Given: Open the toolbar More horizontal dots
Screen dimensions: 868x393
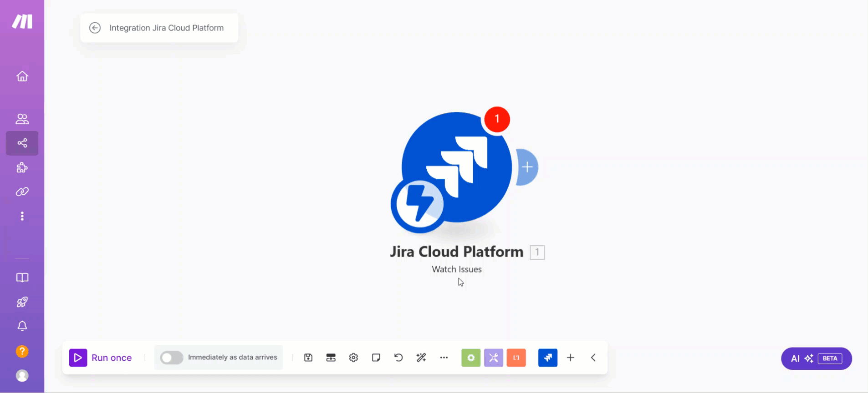Looking at the screenshot, I should tap(444, 358).
